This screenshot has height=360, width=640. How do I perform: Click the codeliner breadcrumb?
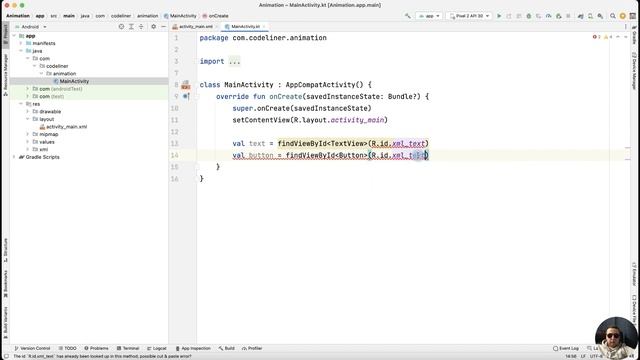(121, 16)
